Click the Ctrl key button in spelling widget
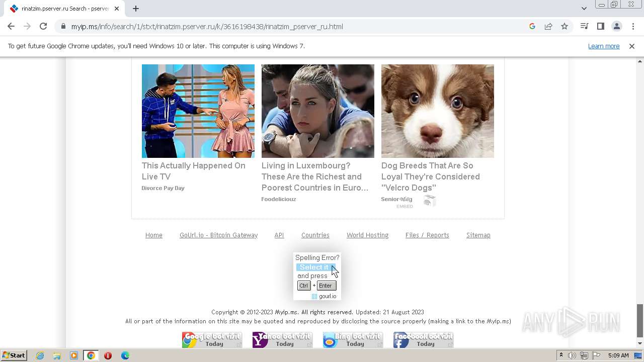 click(304, 286)
